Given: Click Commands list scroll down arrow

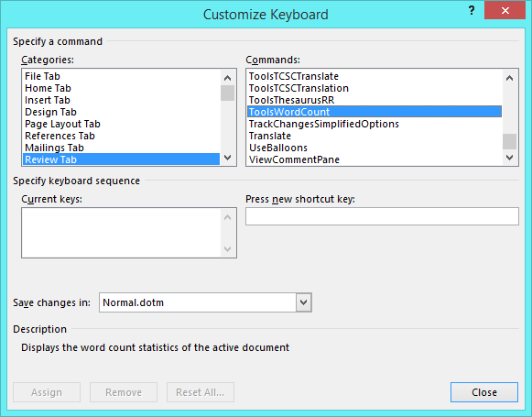Looking at the screenshot, I should click(x=509, y=158).
